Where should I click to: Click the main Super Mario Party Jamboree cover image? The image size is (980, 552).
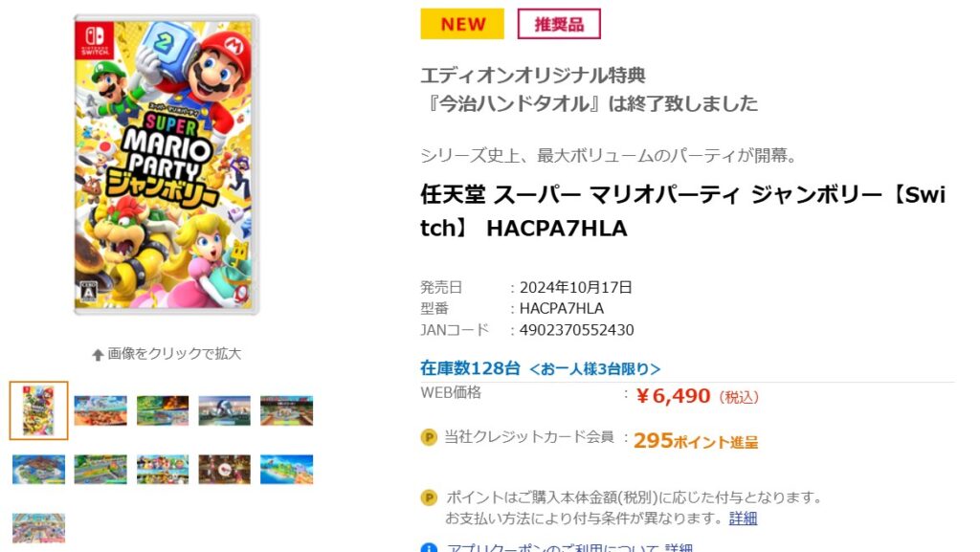(x=167, y=165)
